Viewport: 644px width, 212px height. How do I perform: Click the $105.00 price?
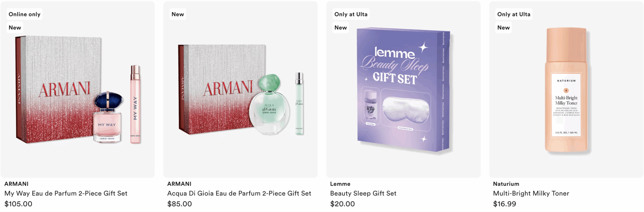point(18,204)
